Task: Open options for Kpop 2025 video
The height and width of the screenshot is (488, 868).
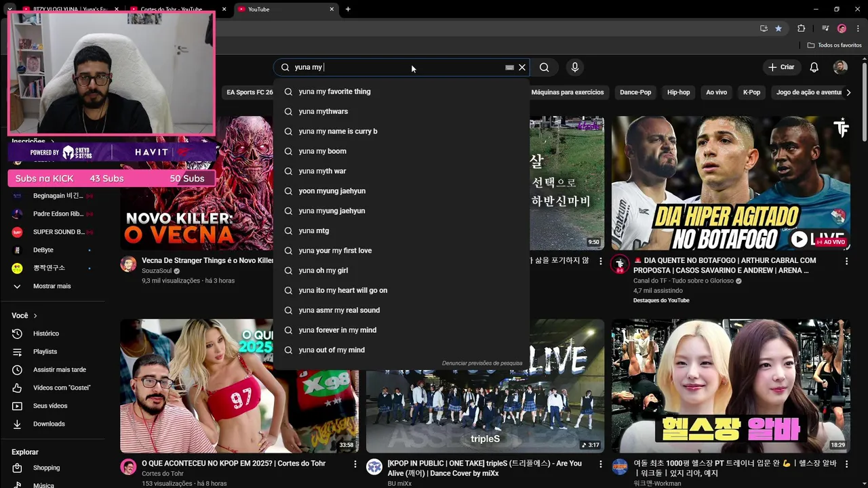Action: pos(355,464)
